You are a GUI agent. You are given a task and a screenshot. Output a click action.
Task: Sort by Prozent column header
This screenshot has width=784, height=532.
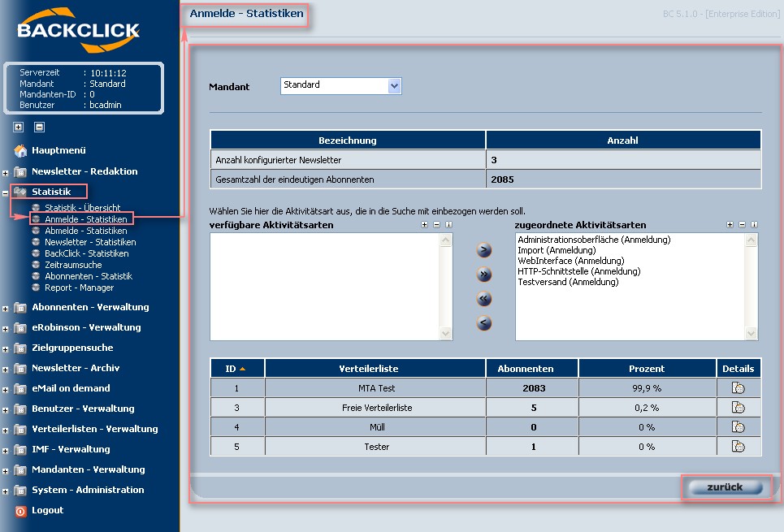(647, 369)
